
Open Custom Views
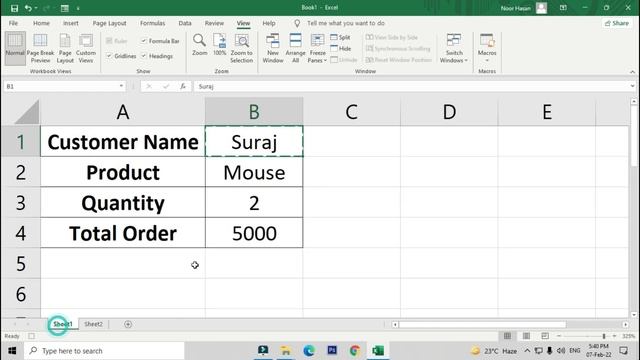tap(86, 48)
